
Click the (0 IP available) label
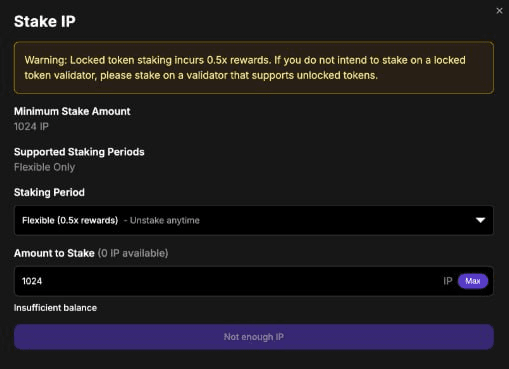[133, 253]
